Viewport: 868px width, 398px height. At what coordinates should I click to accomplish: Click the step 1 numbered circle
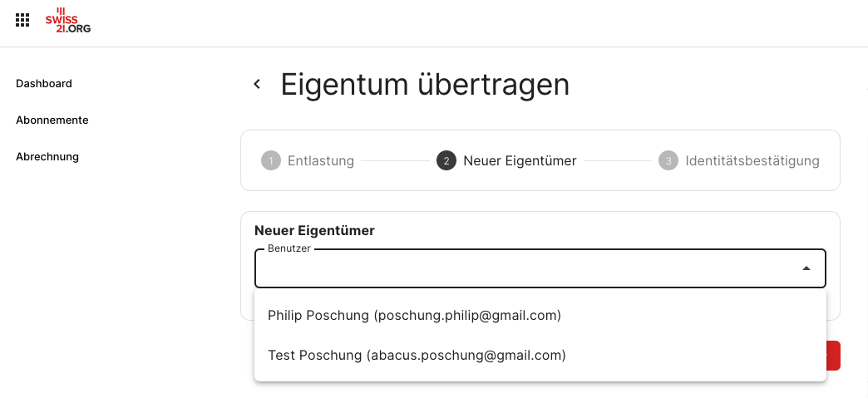point(271,161)
